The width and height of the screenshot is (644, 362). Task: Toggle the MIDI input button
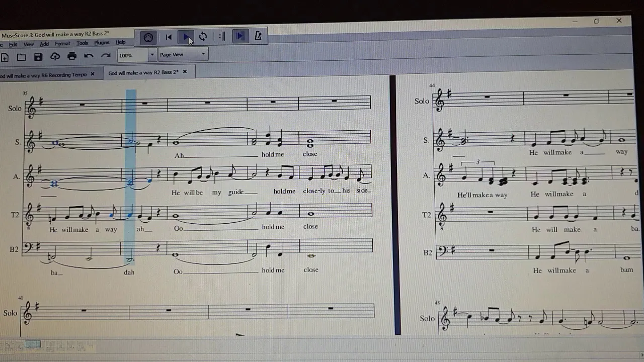(148, 37)
